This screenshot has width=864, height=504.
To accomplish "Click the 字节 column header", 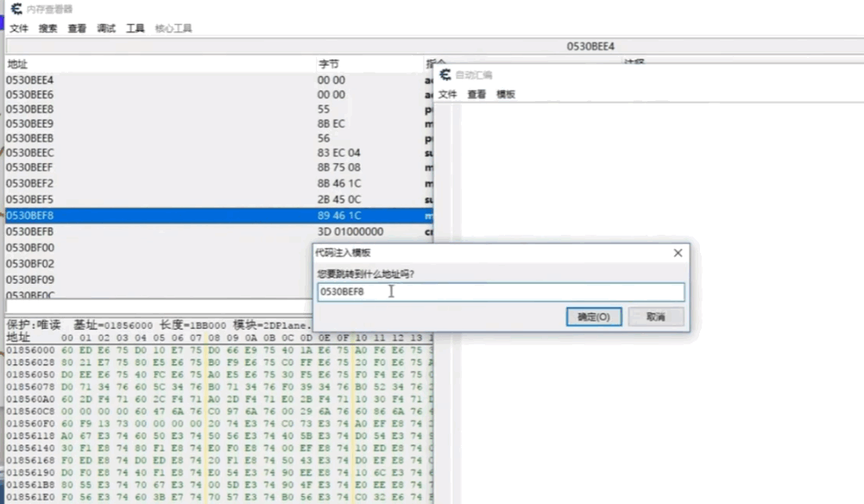I will (x=329, y=64).
